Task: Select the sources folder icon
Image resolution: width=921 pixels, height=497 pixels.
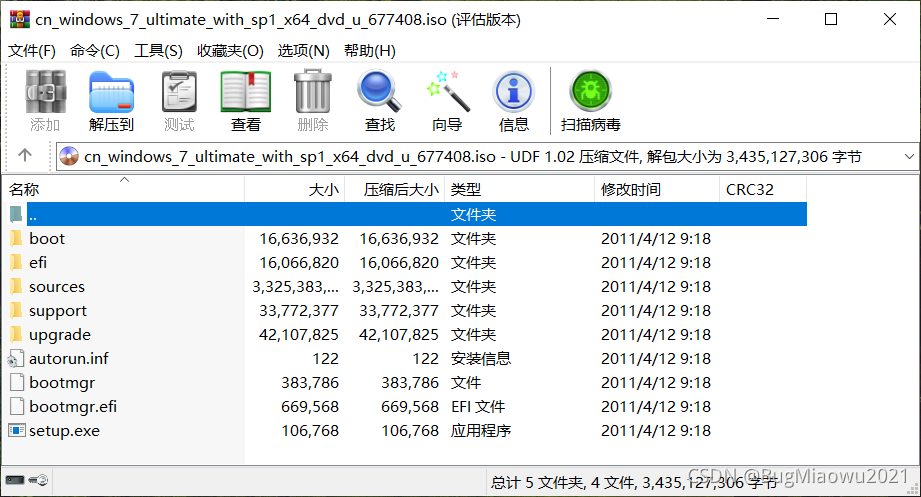Action: (16, 287)
